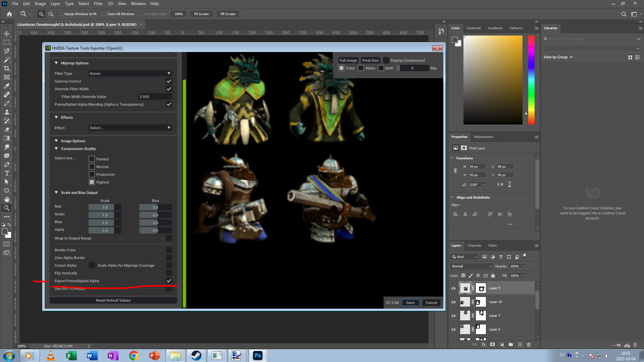Open the Filter menu
The width and height of the screenshot is (644, 362).
click(x=98, y=4)
